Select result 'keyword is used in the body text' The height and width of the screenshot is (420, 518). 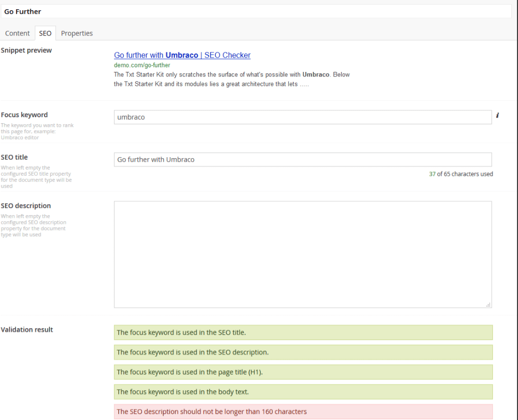pos(303,392)
